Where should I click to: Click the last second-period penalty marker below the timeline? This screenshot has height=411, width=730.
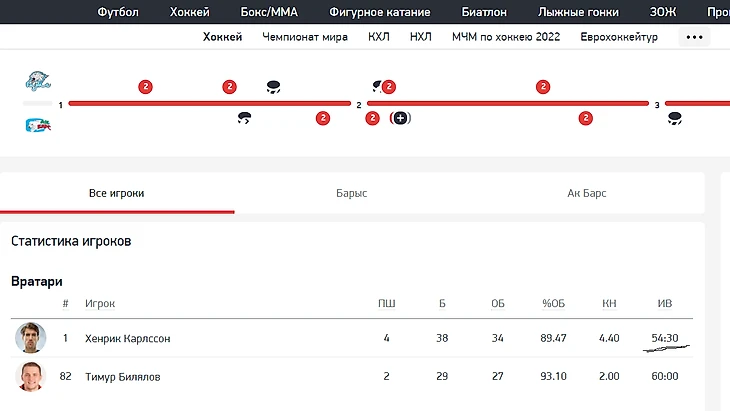(585, 118)
